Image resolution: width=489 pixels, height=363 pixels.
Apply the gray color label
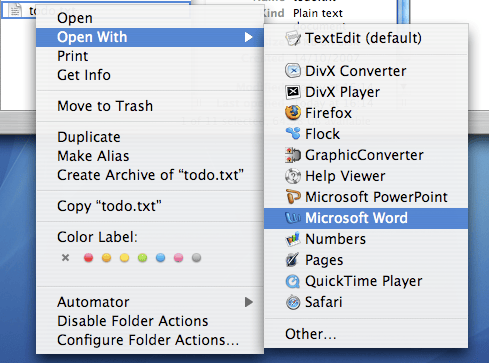point(196,258)
